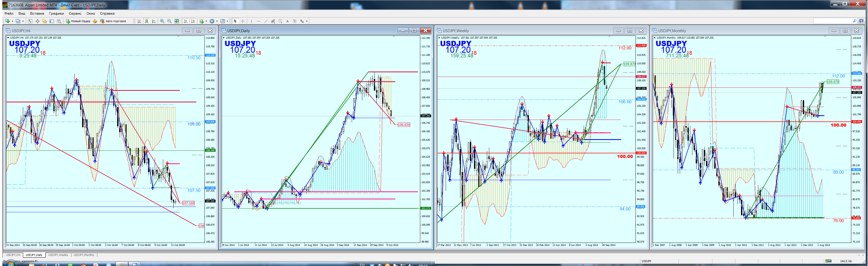
Task: Open the Сервис menu
Action: coord(75,13)
